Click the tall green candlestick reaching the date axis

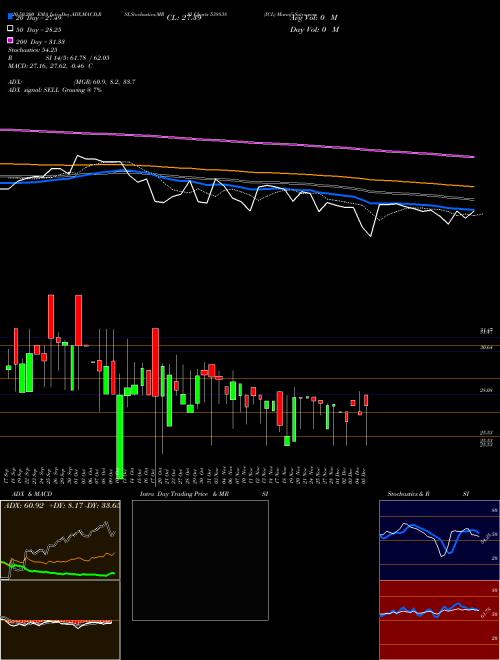[120, 436]
